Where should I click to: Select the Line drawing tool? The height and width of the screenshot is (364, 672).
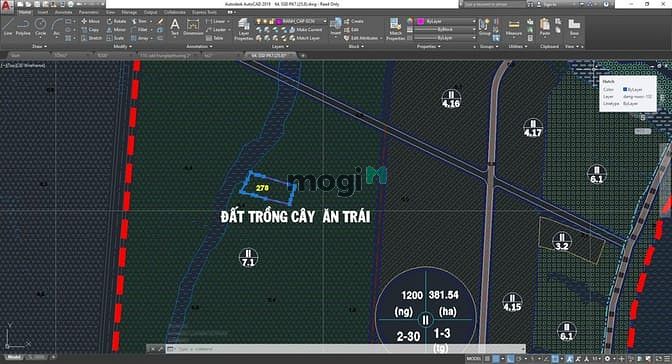point(8,27)
